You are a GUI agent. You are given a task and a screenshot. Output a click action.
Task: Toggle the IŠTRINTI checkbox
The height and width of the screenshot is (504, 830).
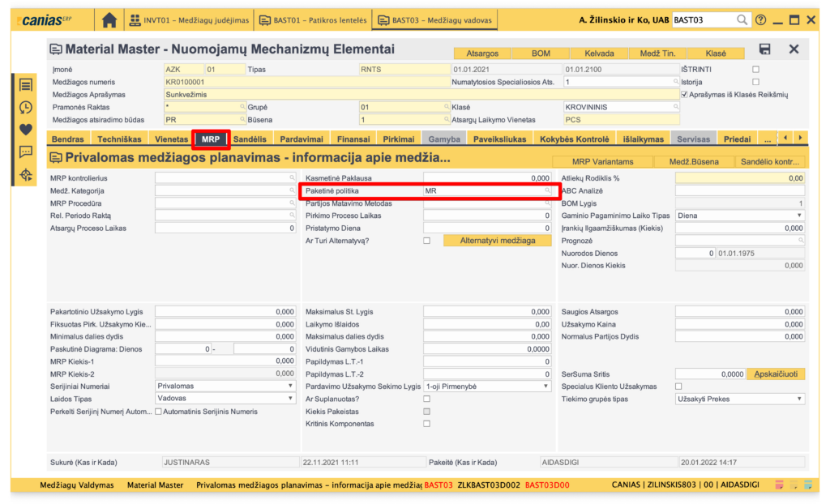click(x=755, y=69)
